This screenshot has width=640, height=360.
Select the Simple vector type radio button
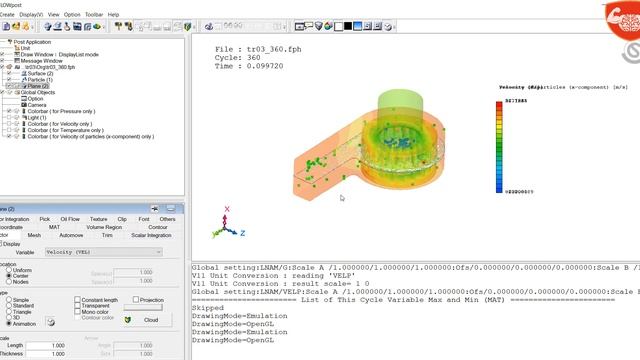[9, 300]
